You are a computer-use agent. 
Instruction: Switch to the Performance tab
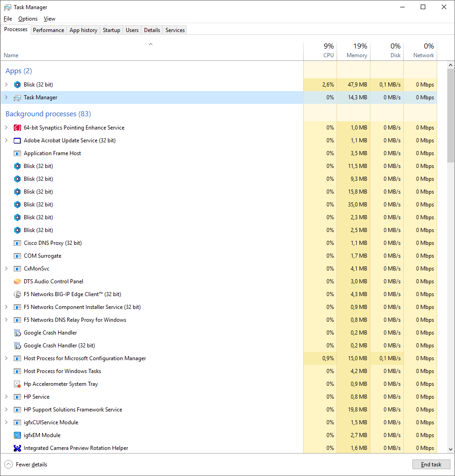click(x=48, y=30)
